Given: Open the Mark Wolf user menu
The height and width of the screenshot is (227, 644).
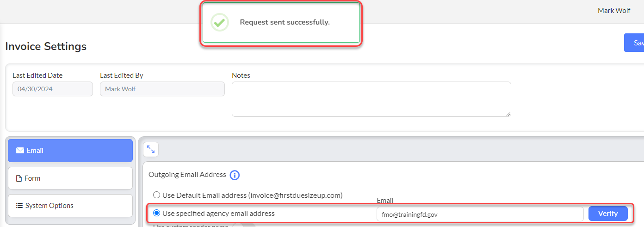Looking at the screenshot, I should (614, 10).
